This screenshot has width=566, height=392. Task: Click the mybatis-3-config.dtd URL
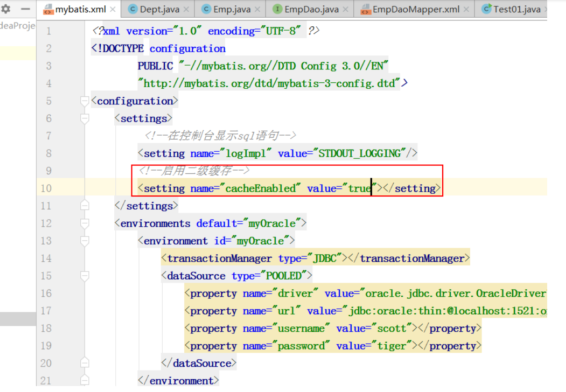269,83
